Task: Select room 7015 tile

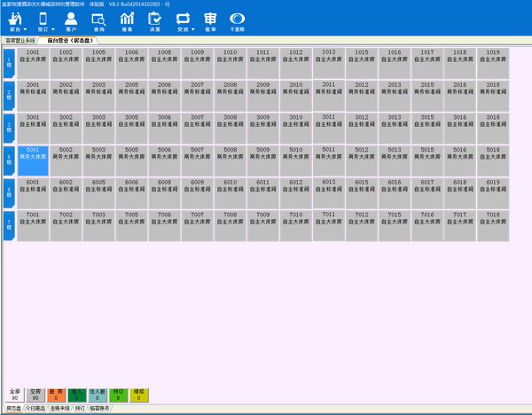Action: coord(395,226)
